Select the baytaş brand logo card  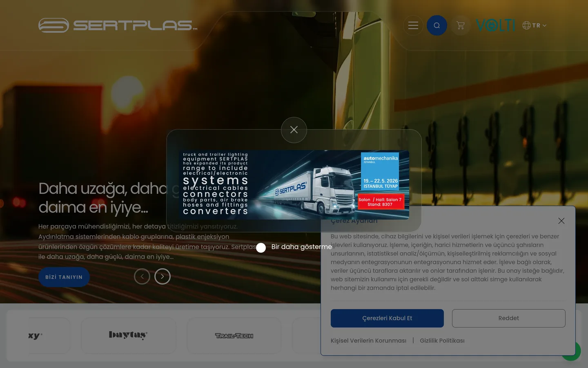click(x=128, y=336)
